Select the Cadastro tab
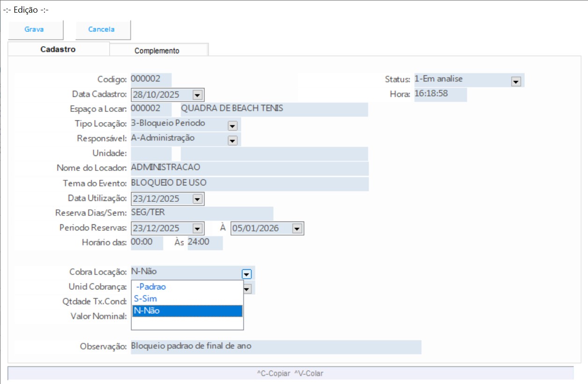588x384 pixels. click(58, 49)
